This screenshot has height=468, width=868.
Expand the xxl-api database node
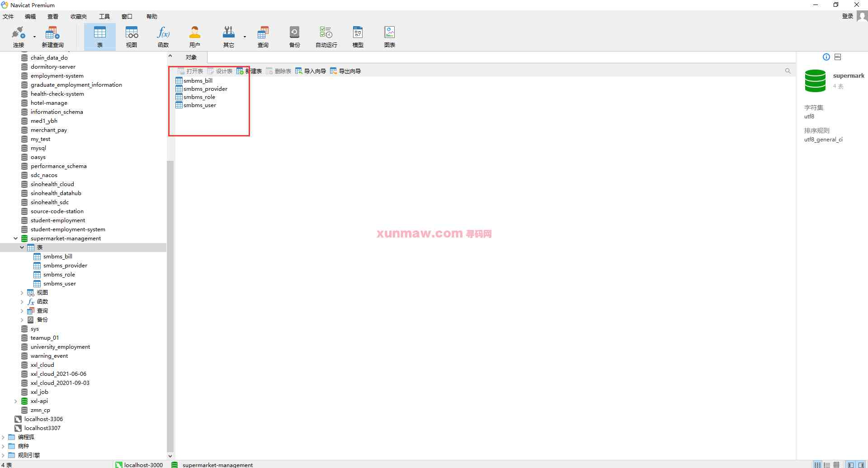coord(15,401)
